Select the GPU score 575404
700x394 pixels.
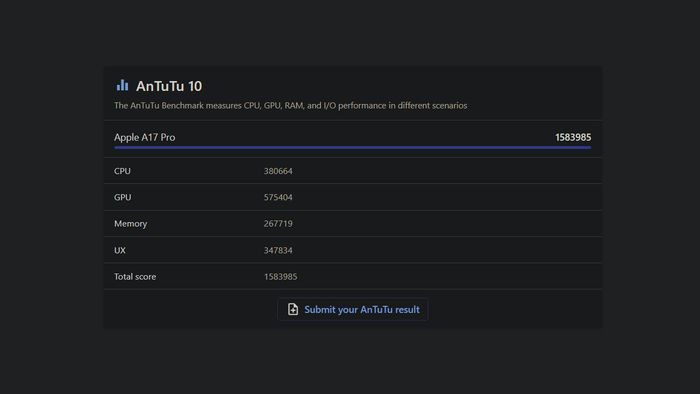(278, 197)
